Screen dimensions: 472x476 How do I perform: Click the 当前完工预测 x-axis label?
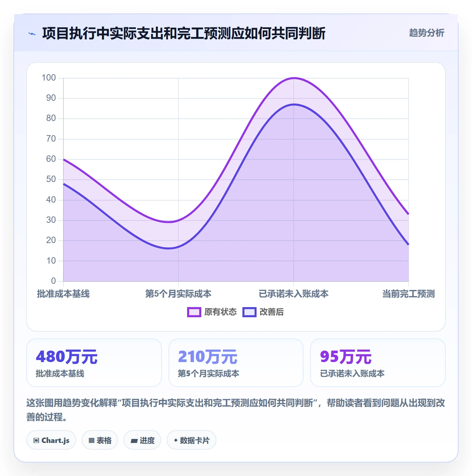pyautogui.click(x=409, y=294)
